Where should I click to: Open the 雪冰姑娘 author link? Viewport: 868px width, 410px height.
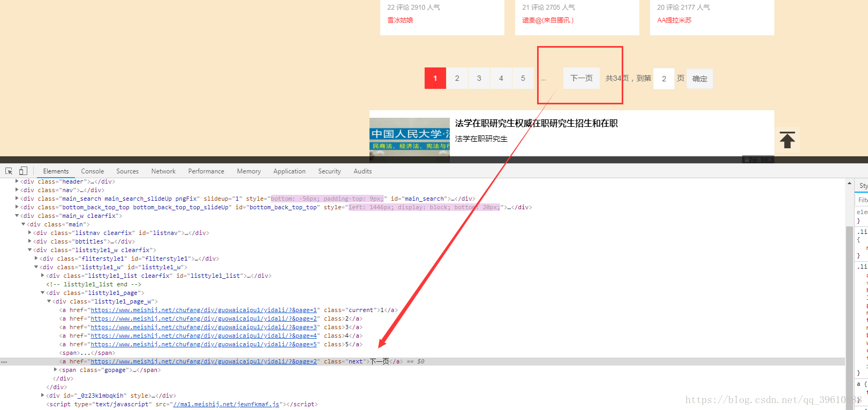click(x=400, y=20)
